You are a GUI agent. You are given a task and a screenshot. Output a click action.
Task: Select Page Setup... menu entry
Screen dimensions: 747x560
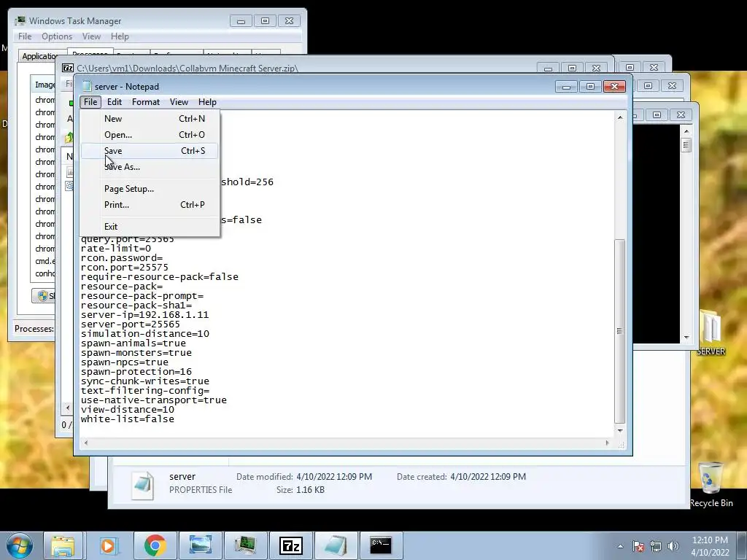[x=150, y=189]
